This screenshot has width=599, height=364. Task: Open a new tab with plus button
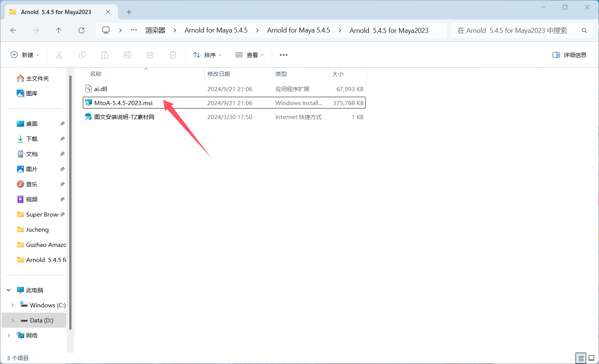pyautogui.click(x=129, y=12)
